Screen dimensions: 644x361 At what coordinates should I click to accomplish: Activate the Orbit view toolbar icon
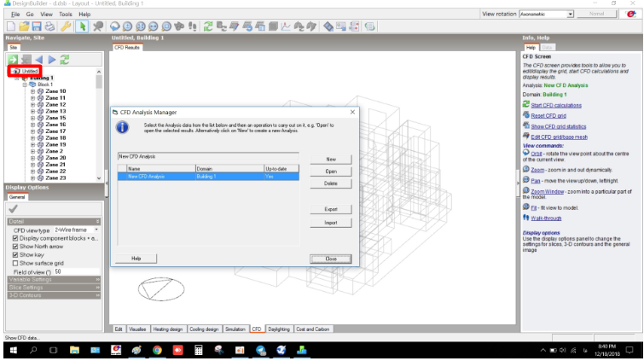tap(114, 26)
